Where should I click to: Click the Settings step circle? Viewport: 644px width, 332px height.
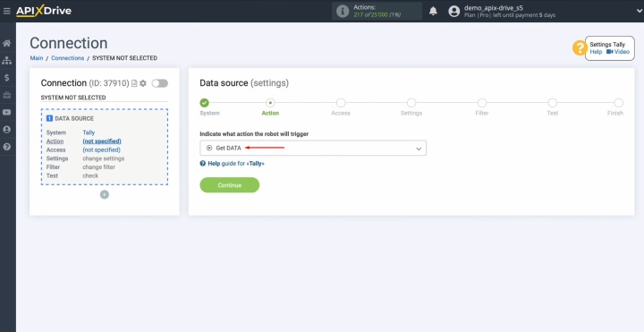pos(411,103)
